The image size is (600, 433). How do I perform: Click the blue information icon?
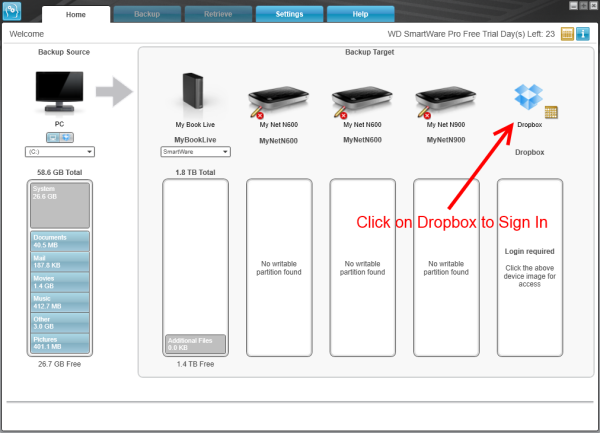tap(583, 34)
